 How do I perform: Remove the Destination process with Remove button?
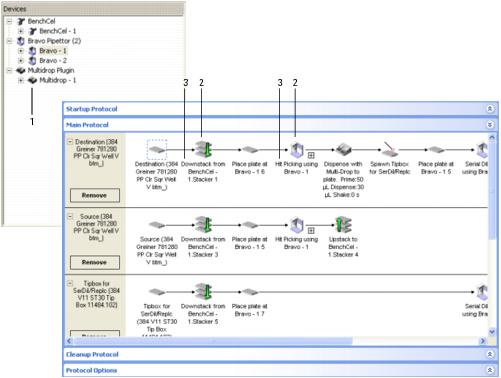coord(95,195)
